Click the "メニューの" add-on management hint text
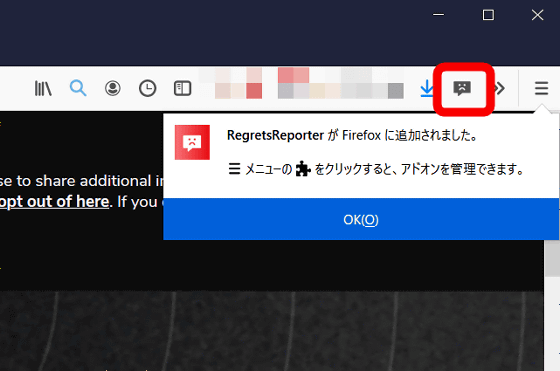560x371 pixels. pyautogui.click(x=376, y=169)
